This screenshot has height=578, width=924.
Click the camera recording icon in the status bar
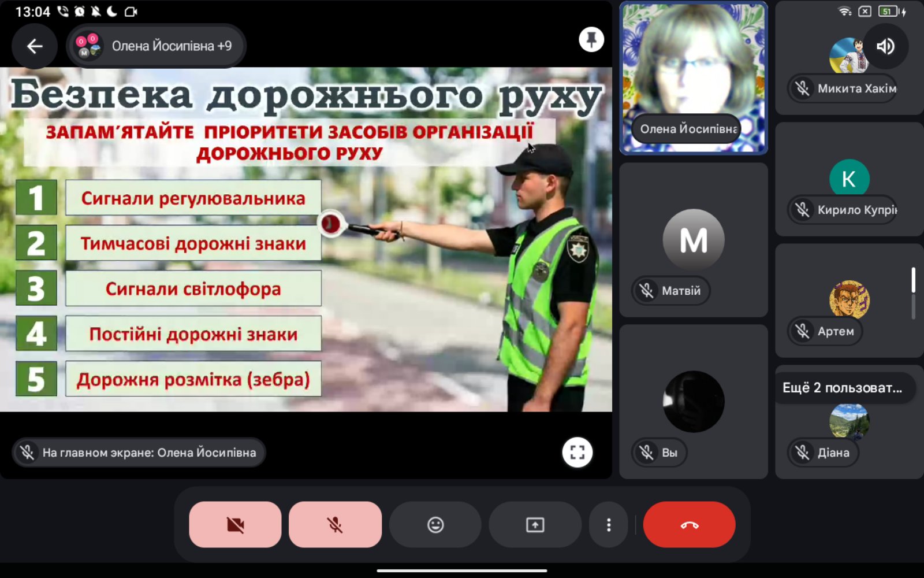[131, 12]
